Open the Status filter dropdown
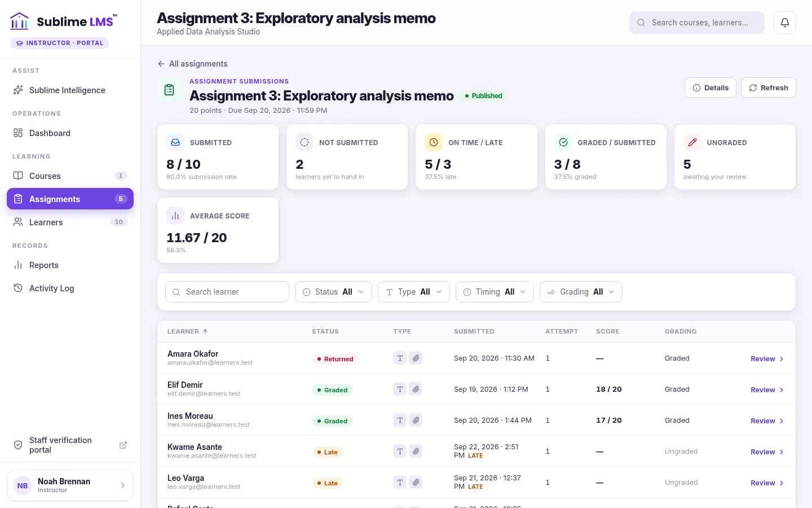The width and height of the screenshot is (812, 508). pyautogui.click(x=333, y=292)
